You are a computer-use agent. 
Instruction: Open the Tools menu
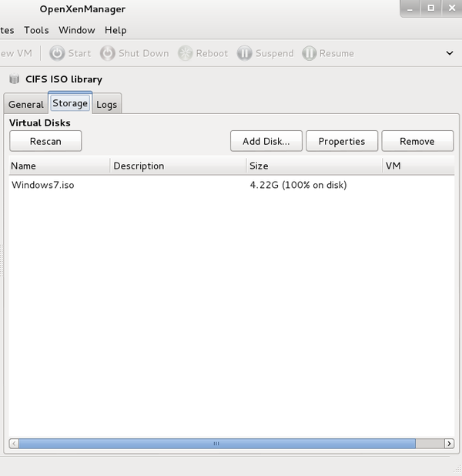pos(36,30)
